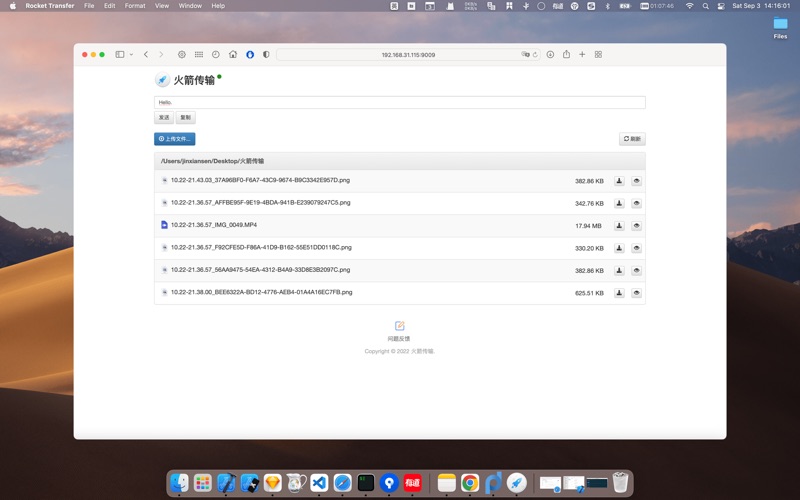The height and width of the screenshot is (500, 800).
Task: Click file size 625.51 KB
Action: point(589,293)
